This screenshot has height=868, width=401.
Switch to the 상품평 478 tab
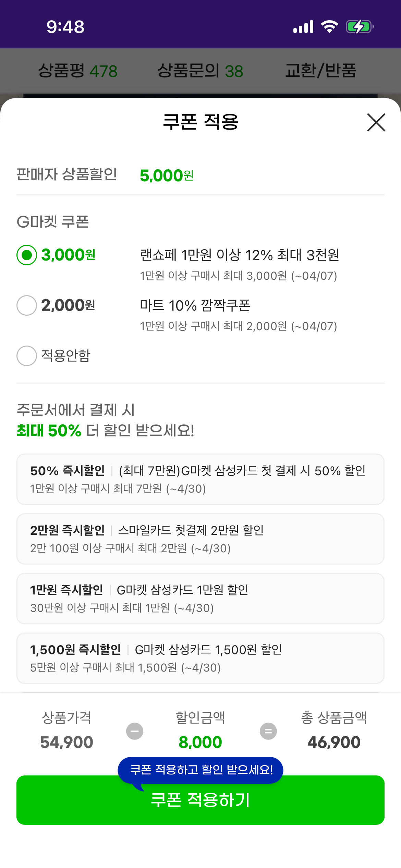pyautogui.click(x=78, y=71)
